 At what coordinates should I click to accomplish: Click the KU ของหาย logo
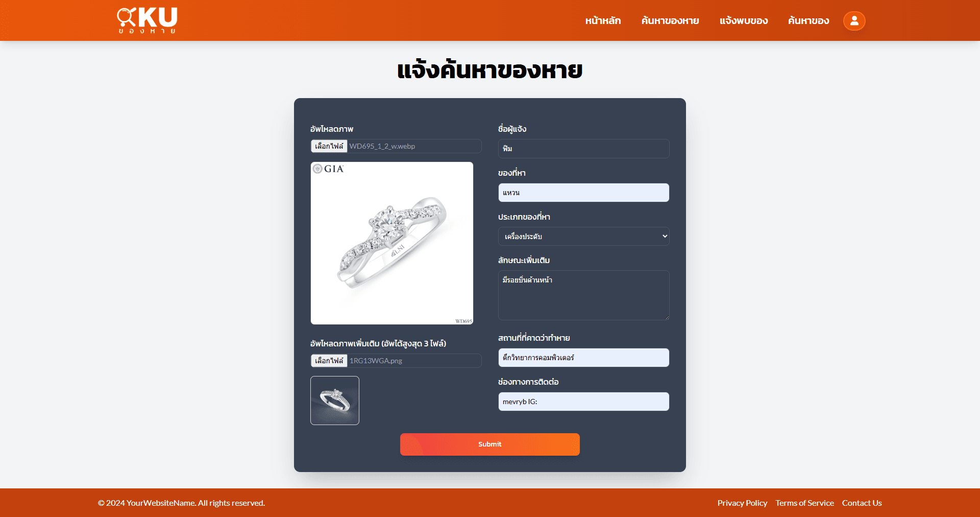(x=147, y=20)
